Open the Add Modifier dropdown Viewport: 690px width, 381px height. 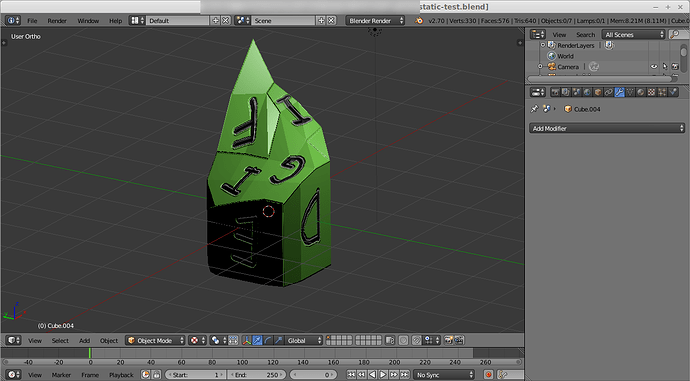[x=607, y=128]
